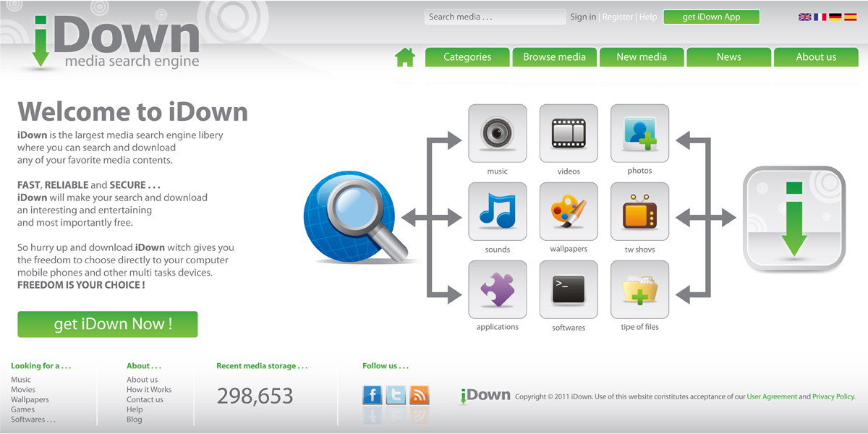Open the News tab
Screen dimensions: 868x434
(729, 57)
